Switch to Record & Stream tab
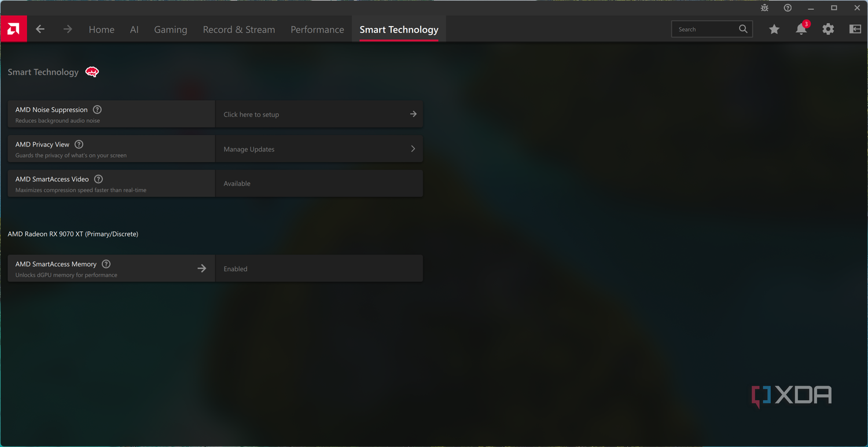Image resolution: width=868 pixels, height=447 pixels. click(239, 30)
